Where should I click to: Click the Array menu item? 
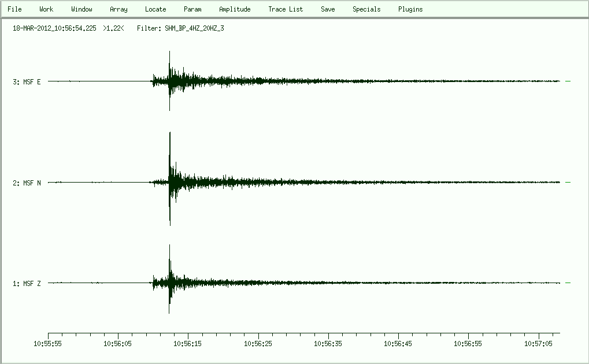click(118, 9)
